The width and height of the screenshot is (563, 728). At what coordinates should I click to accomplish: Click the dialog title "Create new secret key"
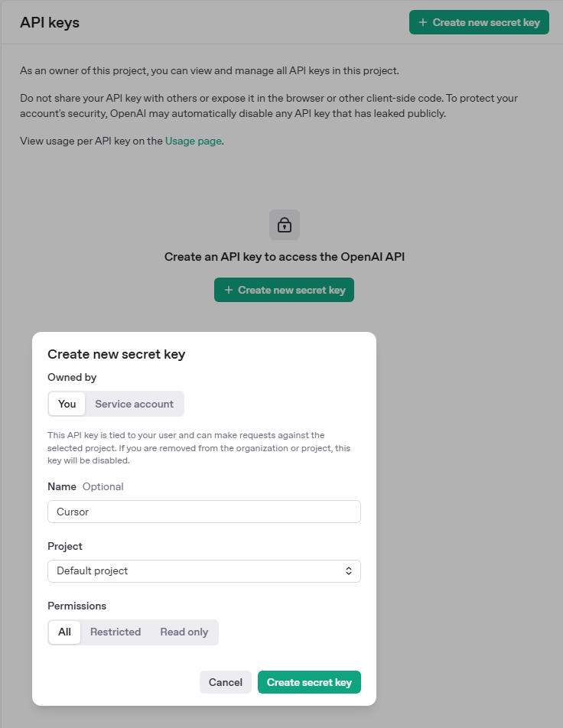(x=116, y=354)
